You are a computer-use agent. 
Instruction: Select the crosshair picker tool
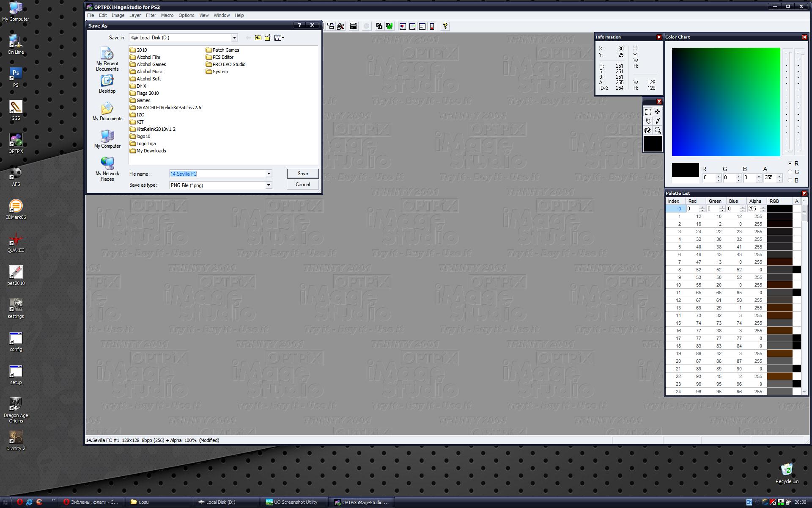658,112
